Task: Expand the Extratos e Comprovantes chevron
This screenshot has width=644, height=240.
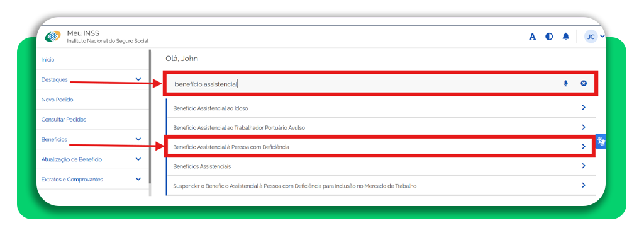Action: point(138,179)
